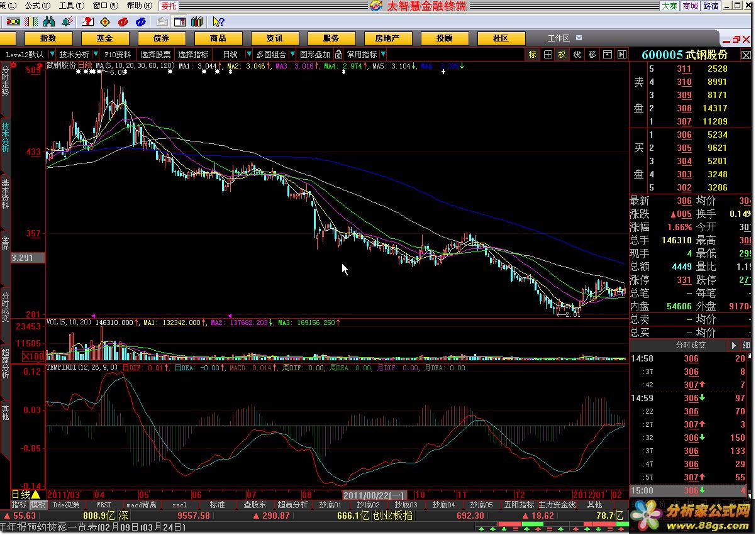Image resolution: width=756 pixels, height=535 pixels.
Task: Click the greyed clipboard toolbar icon
Action: click(164, 21)
